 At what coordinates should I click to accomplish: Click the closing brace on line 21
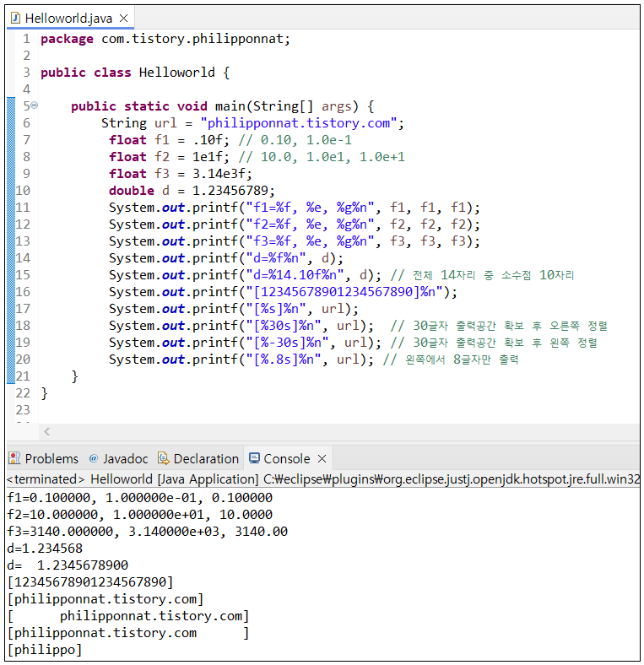point(74,376)
